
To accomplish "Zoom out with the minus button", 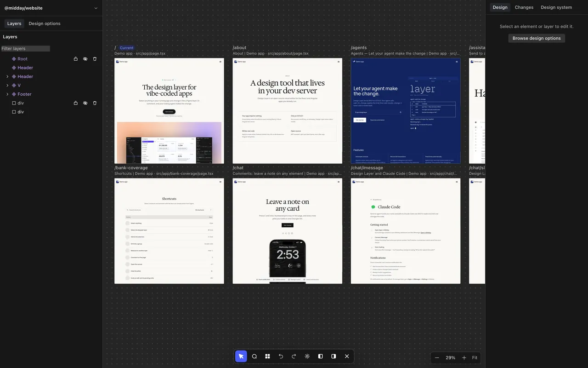I will click(x=437, y=357).
